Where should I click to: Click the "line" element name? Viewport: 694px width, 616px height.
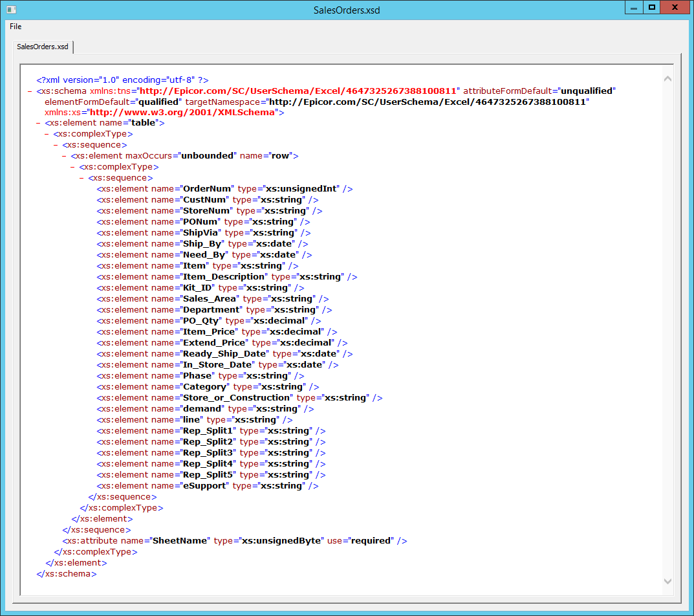pyautogui.click(x=191, y=420)
